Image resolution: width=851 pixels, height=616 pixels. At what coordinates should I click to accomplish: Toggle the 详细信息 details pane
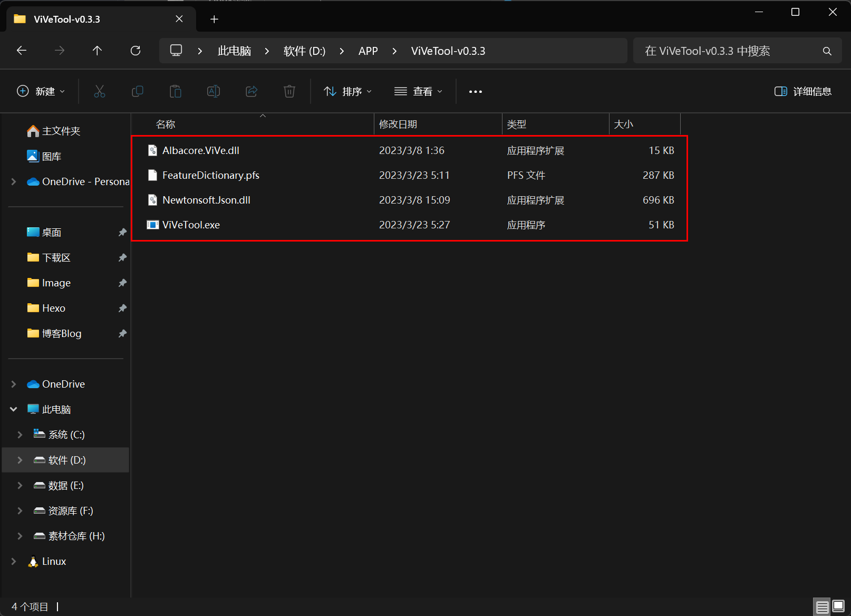803,91
